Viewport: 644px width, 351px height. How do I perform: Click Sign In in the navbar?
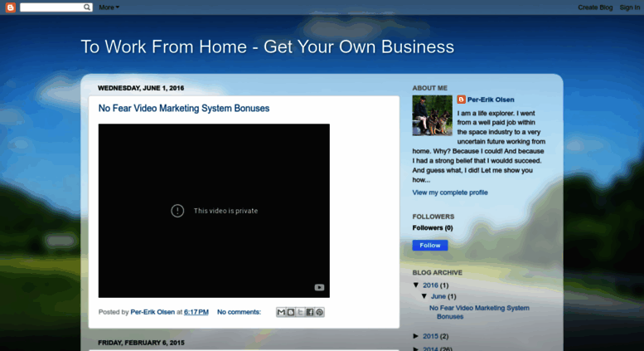[630, 7]
